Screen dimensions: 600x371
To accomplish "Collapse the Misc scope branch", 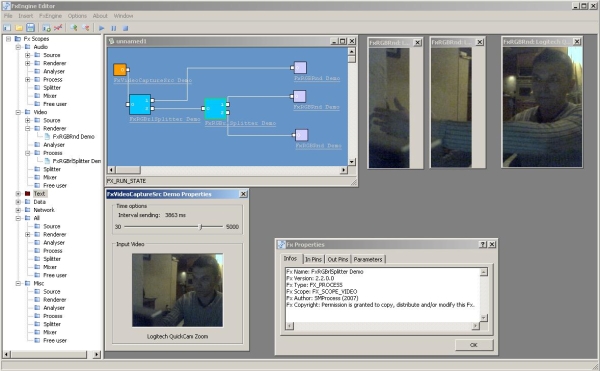I will tap(18, 283).
